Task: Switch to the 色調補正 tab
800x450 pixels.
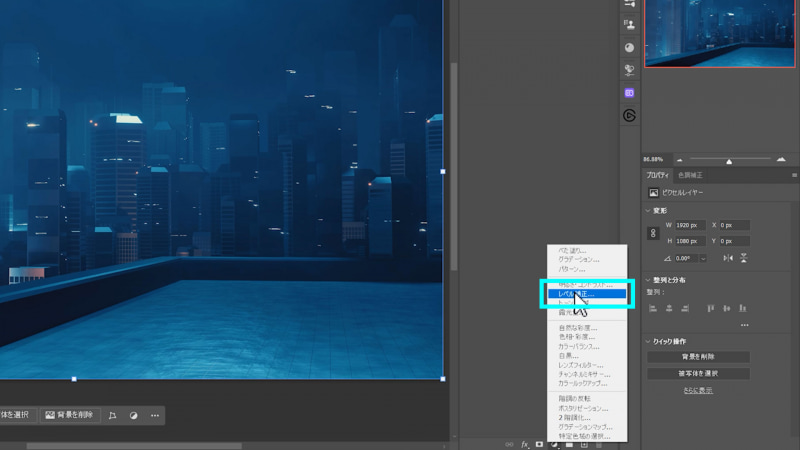Action: point(690,175)
